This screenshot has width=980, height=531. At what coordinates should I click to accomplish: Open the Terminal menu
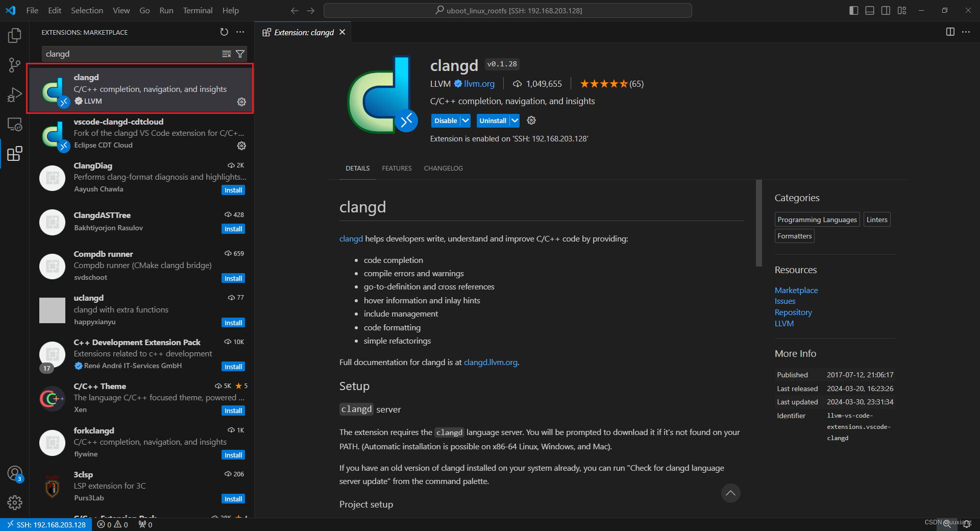[x=198, y=10]
